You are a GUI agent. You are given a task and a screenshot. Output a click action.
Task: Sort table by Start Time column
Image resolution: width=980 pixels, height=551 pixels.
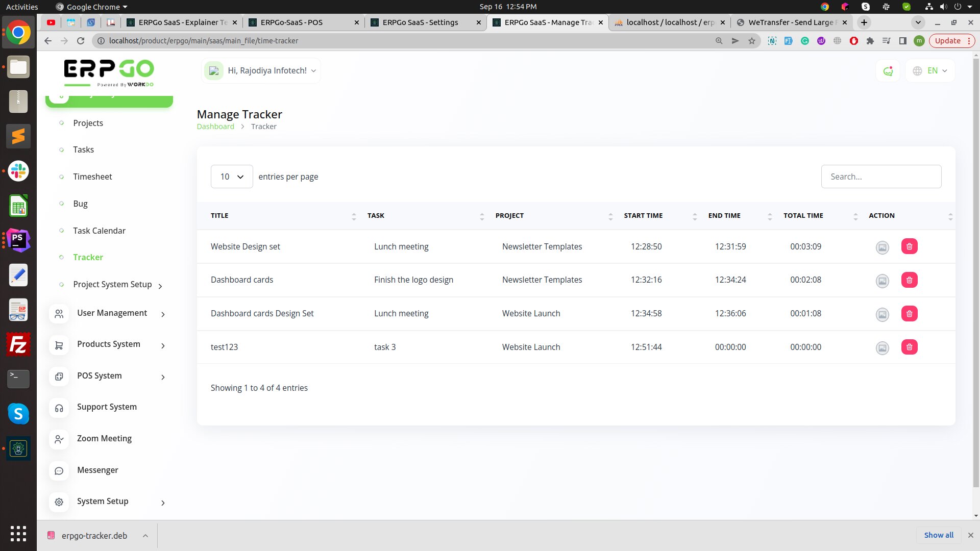tap(694, 216)
